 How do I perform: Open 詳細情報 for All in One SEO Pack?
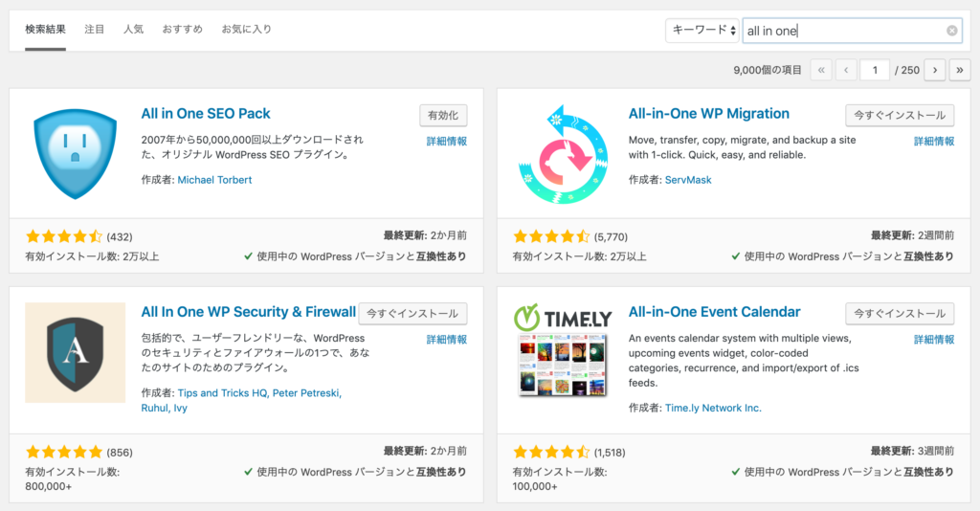(x=447, y=142)
